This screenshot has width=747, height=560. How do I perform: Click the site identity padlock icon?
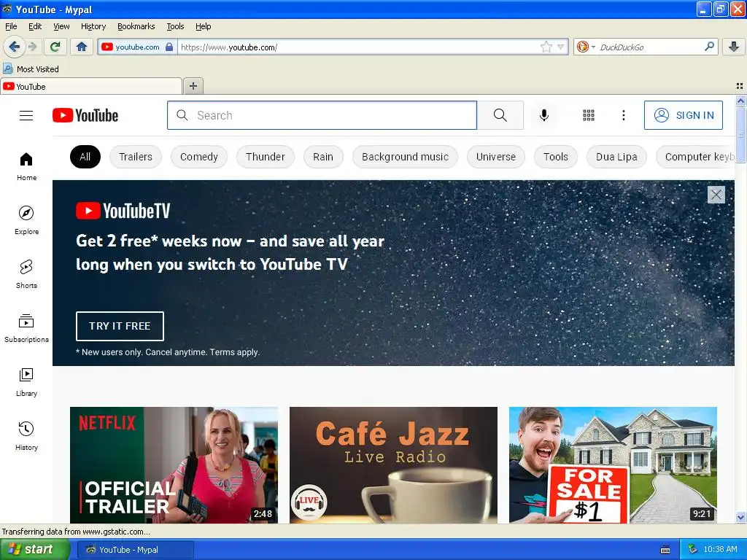[169, 47]
